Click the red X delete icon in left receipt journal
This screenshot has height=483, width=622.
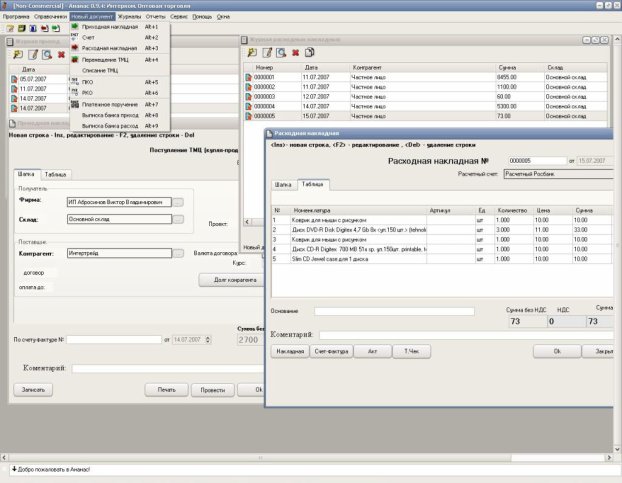coord(61,55)
